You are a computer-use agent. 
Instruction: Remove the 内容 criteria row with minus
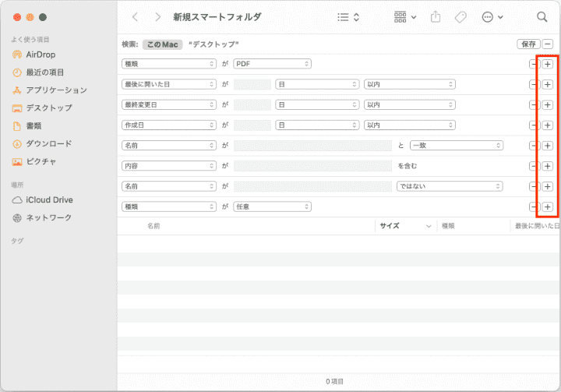534,166
